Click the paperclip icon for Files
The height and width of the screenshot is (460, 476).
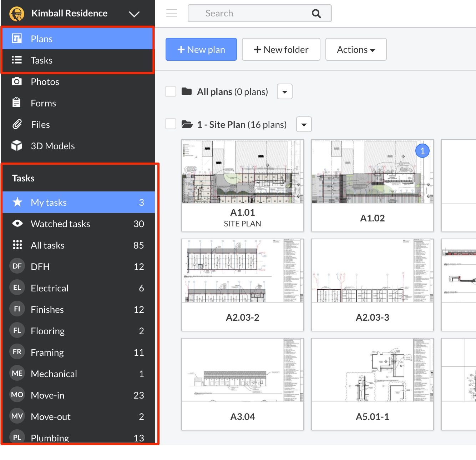pyautogui.click(x=17, y=124)
